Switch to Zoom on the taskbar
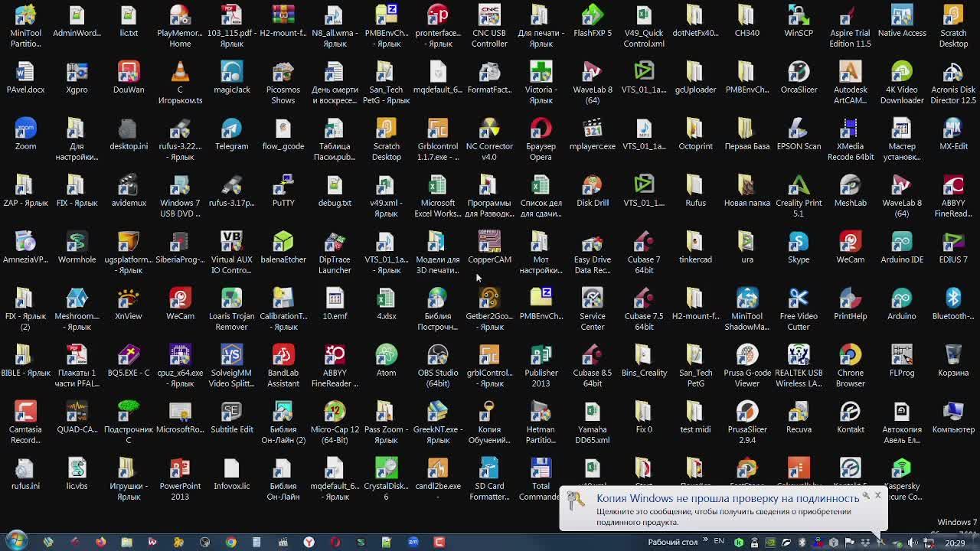The height and width of the screenshot is (551, 980). [413, 542]
